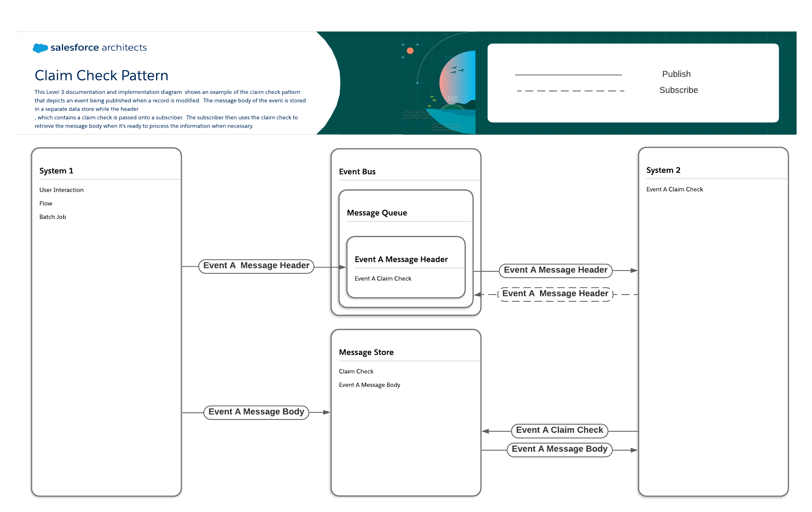Image resolution: width=812 pixels, height=512 pixels.
Task: Select the System 1 box header
Action: tap(56, 171)
